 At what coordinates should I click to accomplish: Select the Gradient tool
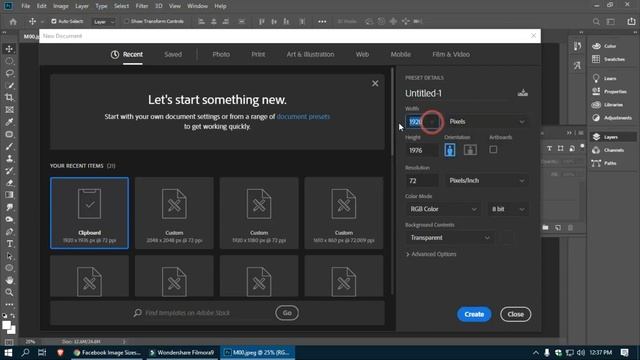point(9,195)
